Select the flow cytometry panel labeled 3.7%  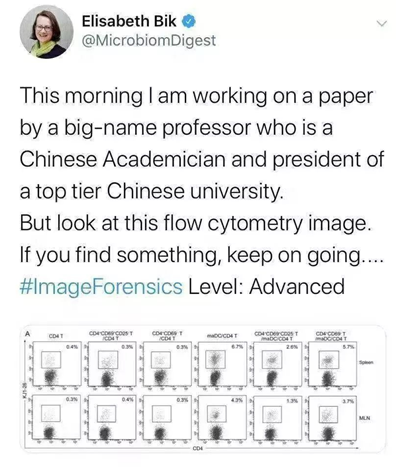pyautogui.click(x=332, y=417)
